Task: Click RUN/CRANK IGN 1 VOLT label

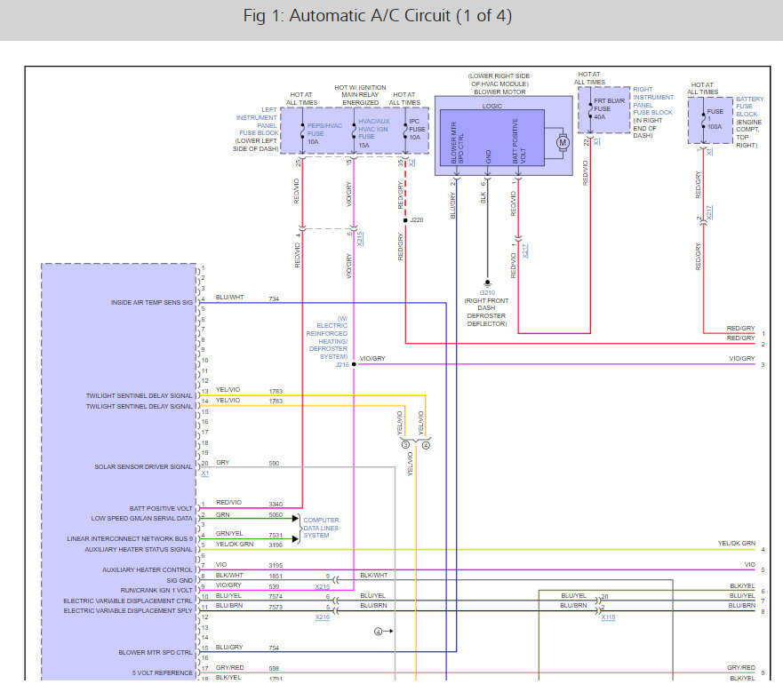Action: pyautogui.click(x=156, y=590)
